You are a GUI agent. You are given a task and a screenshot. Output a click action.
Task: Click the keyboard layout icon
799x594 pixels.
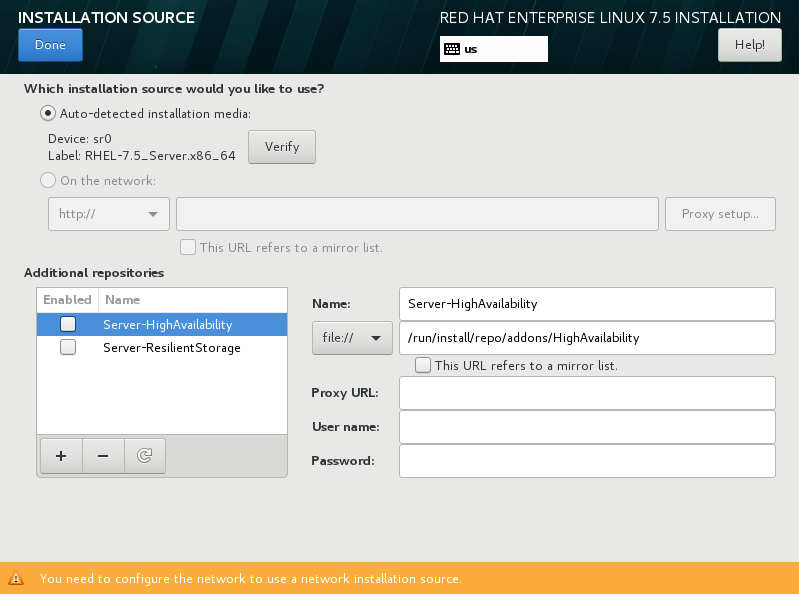point(452,49)
